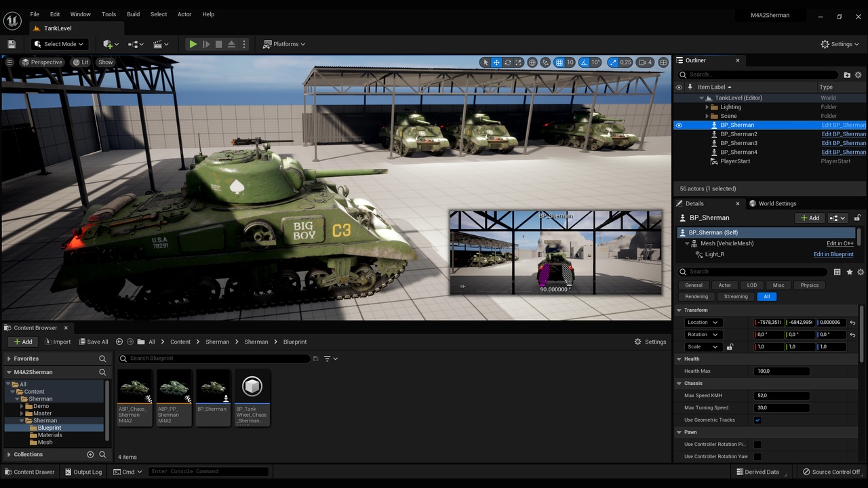Start Play in Editor
This screenshot has width=868, height=488.
tap(193, 44)
